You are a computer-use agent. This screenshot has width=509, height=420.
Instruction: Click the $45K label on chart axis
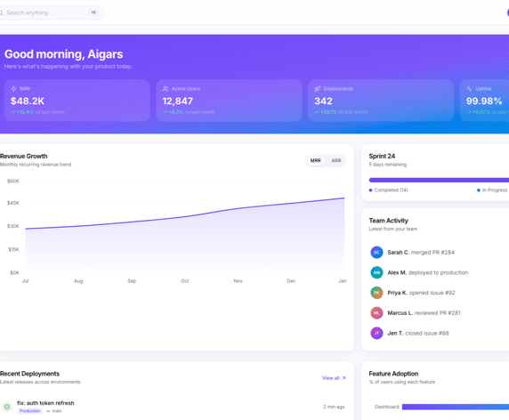(x=13, y=203)
